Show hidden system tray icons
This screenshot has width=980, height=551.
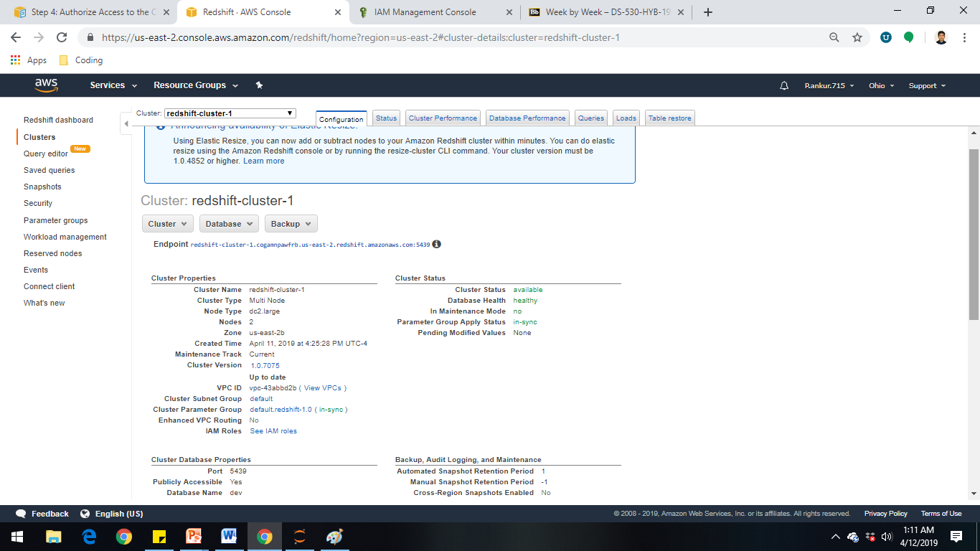(x=835, y=537)
